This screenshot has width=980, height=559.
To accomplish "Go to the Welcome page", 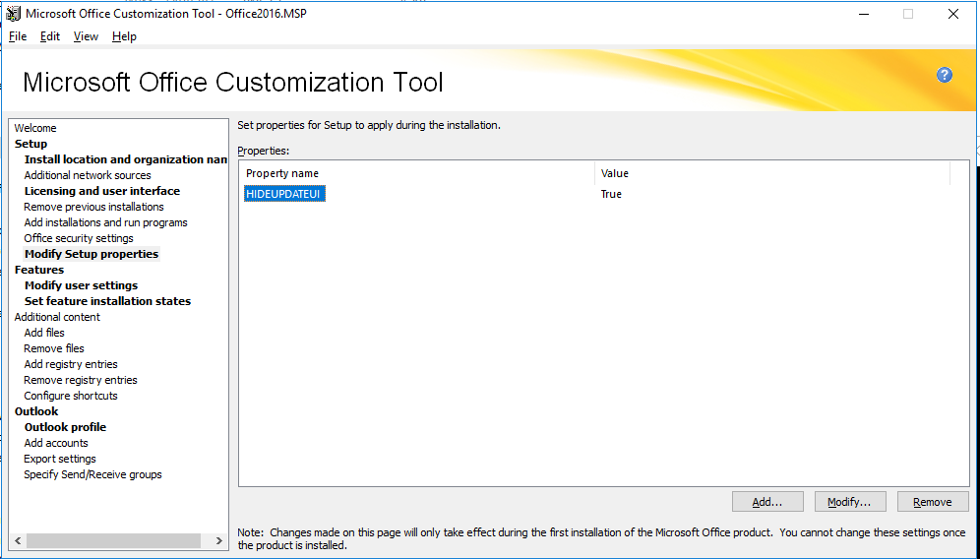I will pyautogui.click(x=35, y=128).
